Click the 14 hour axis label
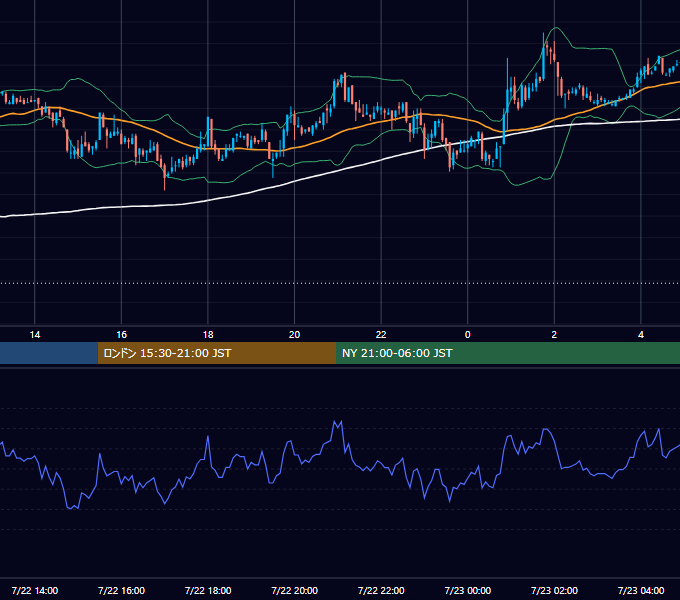 (x=35, y=335)
